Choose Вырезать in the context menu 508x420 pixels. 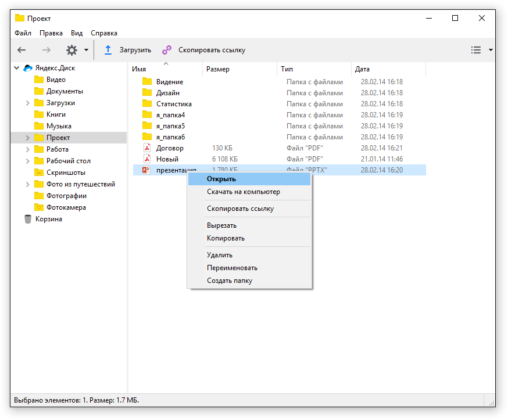249,226
